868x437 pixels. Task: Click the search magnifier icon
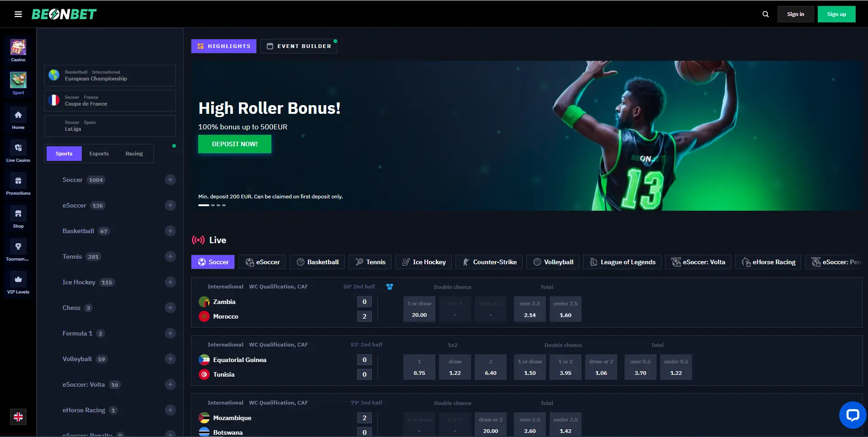coord(766,14)
